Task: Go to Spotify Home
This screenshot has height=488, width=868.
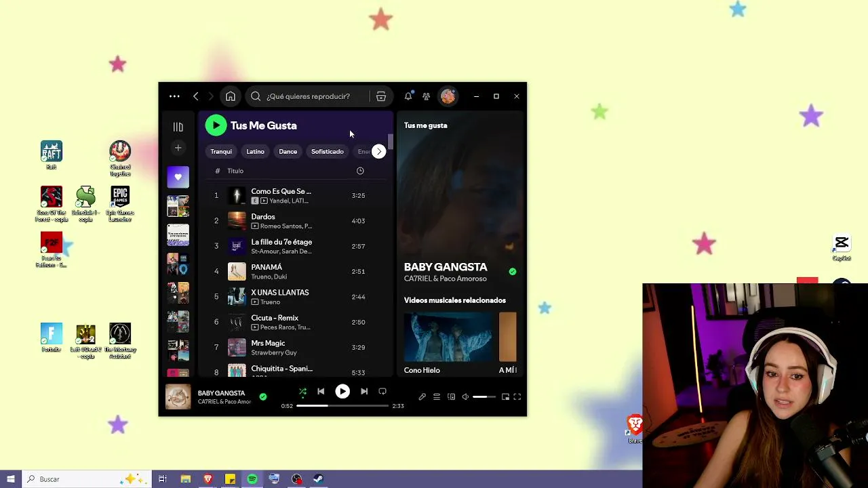Action: point(231,96)
